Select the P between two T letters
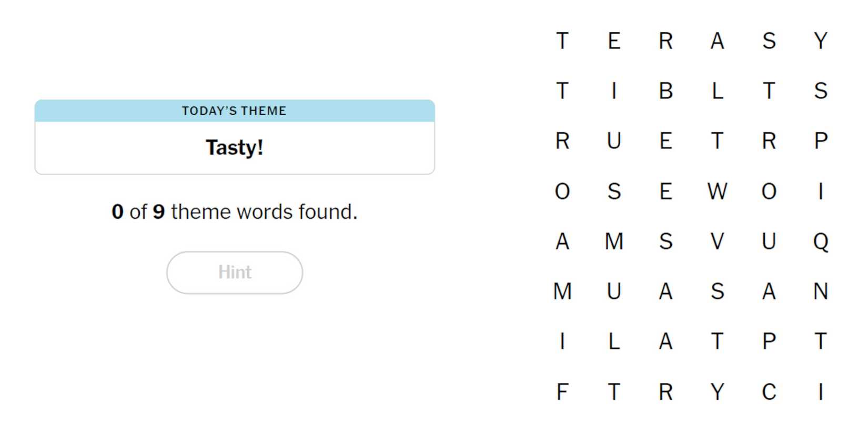The width and height of the screenshot is (868, 434). pos(769,342)
